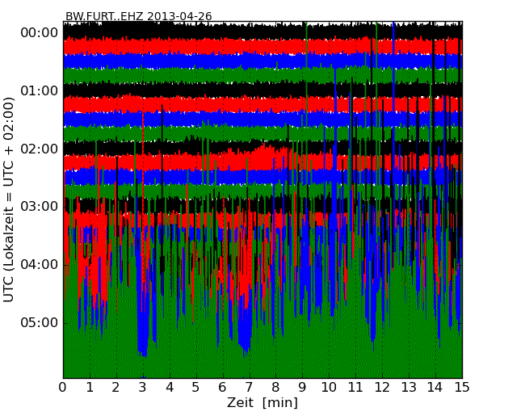Click the y-axis label 01:00
525x420 pixels.
pos(40,90)
